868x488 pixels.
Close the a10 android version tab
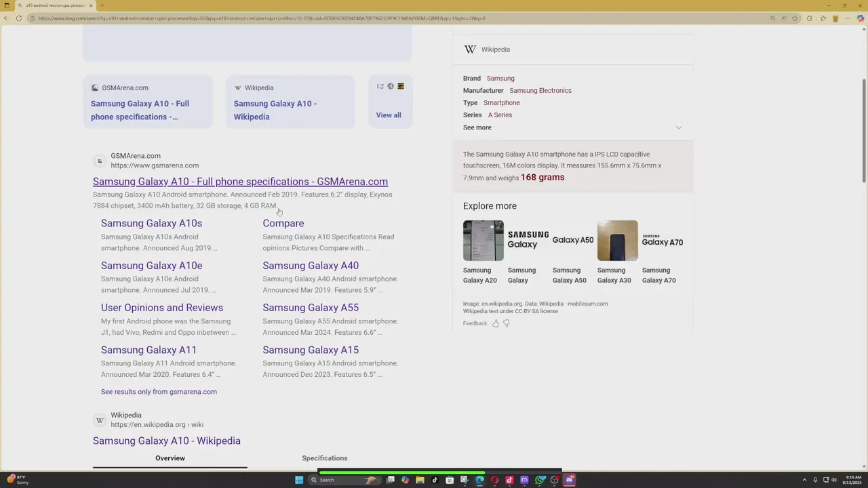(x=91, y=5)
